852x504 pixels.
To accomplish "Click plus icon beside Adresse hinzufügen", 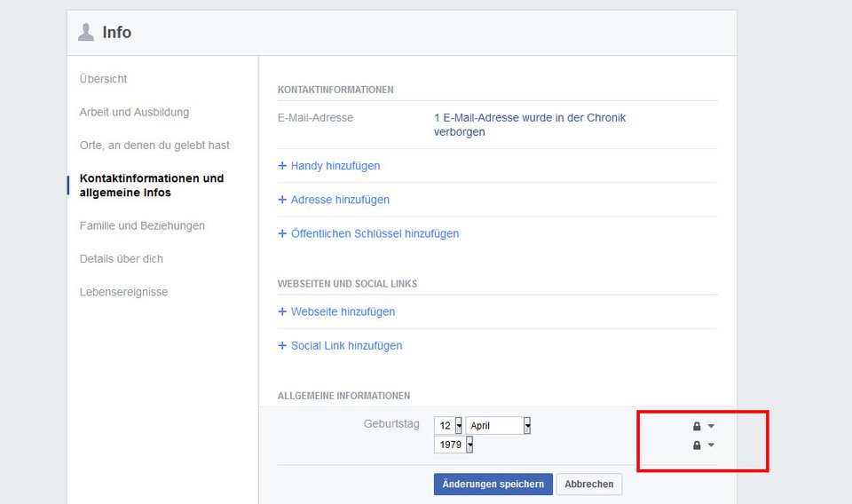I will pyautogui.click(x=282, y=200).
